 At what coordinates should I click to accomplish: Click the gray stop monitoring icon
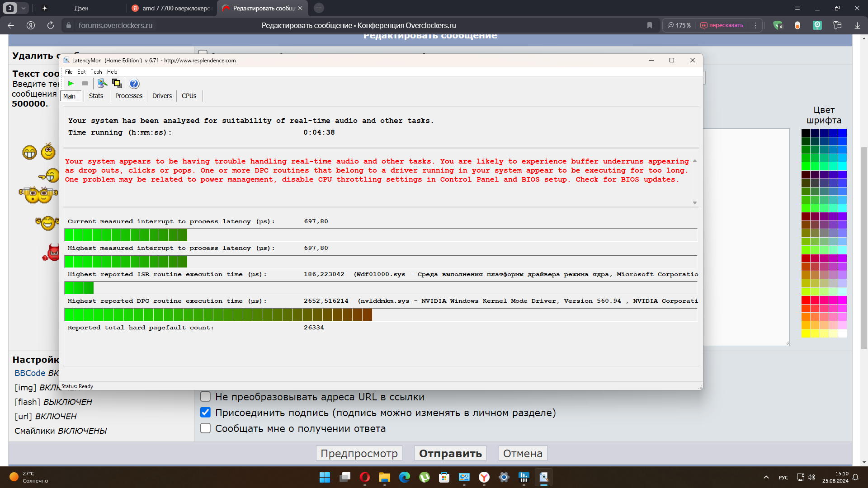click(x=85, y=84)
